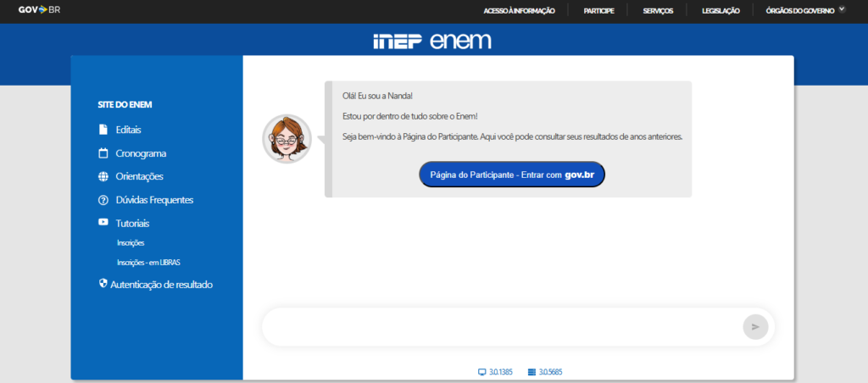Click the Orientações globe icon
The width and height of the screenshot is (868, 383).
tap(103, 176)
